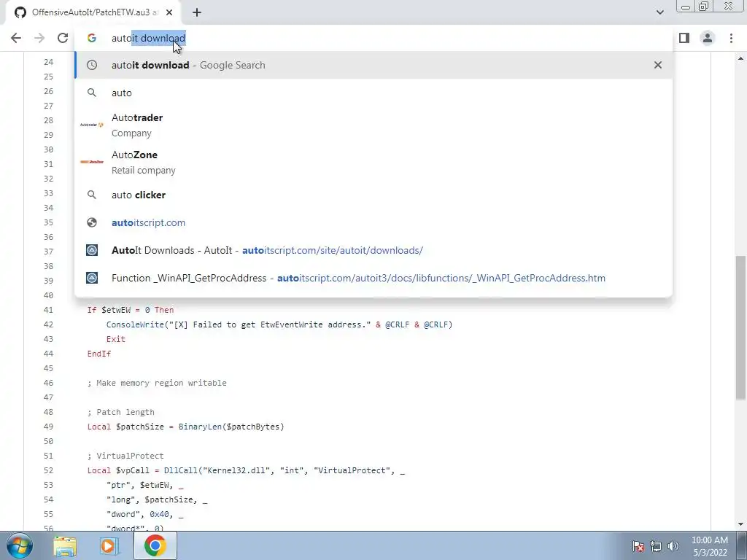Screen dimensions: 747x560
Task: Choose the 'autoit download - Google Search' suggestion
Action: 373,65
